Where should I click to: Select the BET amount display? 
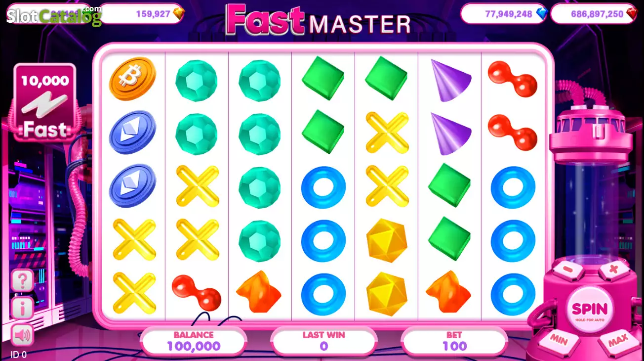[x=454, y=341]
